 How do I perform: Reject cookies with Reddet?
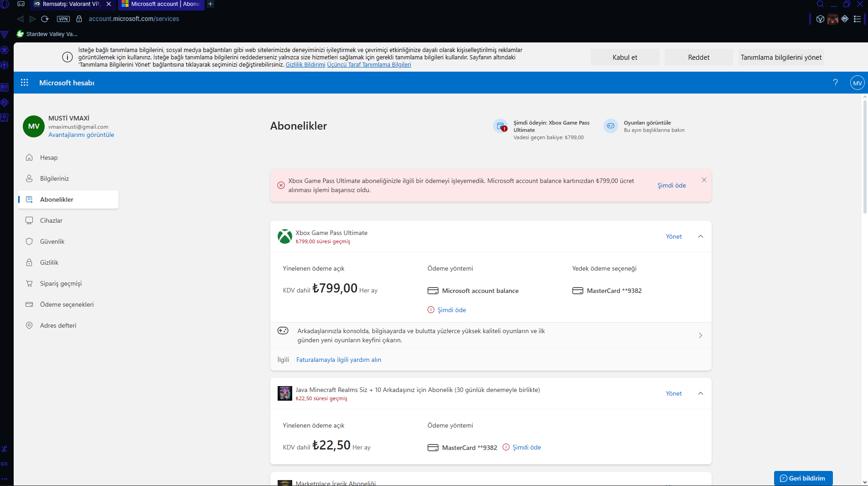698,57
